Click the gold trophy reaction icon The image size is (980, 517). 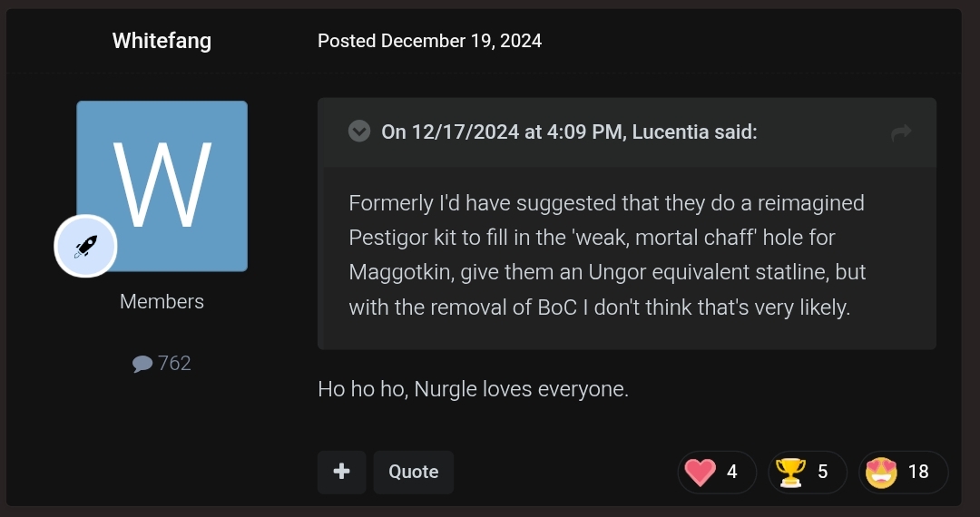pos(790,472)
